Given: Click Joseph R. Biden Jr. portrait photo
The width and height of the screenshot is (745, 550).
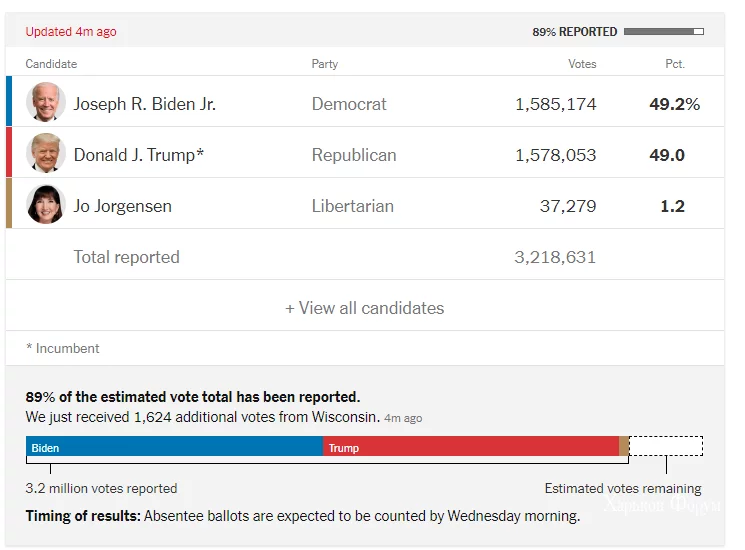Looking at the screenshot, I should point(45,103).
